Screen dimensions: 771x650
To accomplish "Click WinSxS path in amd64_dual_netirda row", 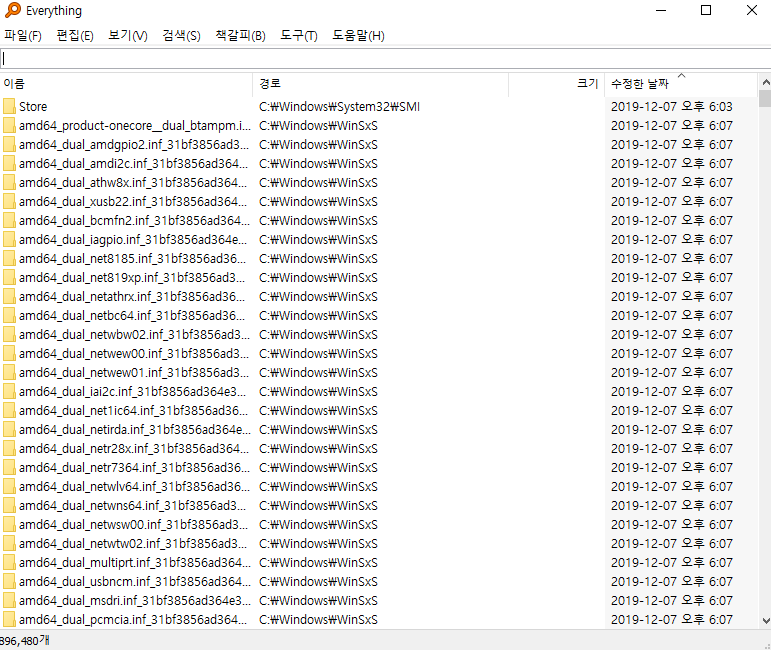I will (x=319, y=430).
